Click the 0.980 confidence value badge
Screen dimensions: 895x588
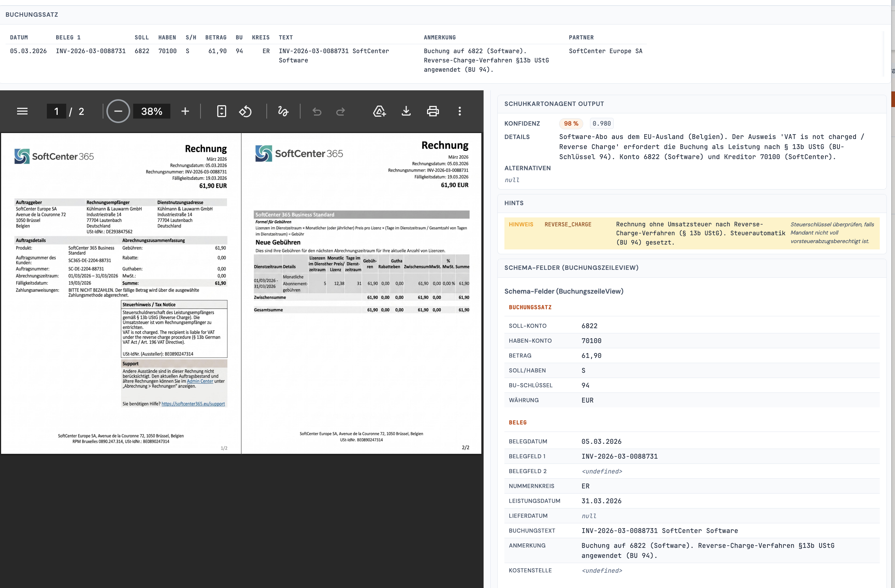[601, 124]
